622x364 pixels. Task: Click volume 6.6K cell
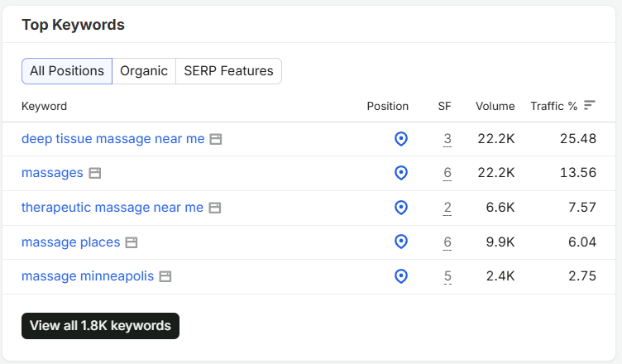click(500, 207)
